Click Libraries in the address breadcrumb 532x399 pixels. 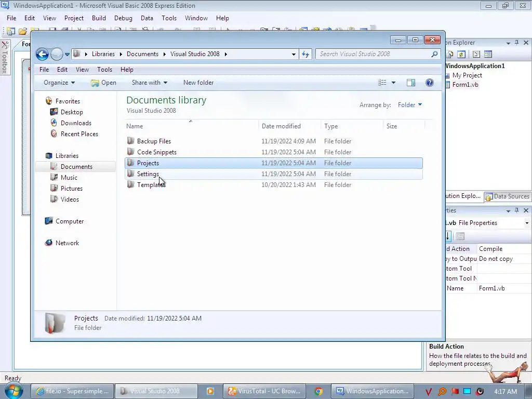[103, 54]
